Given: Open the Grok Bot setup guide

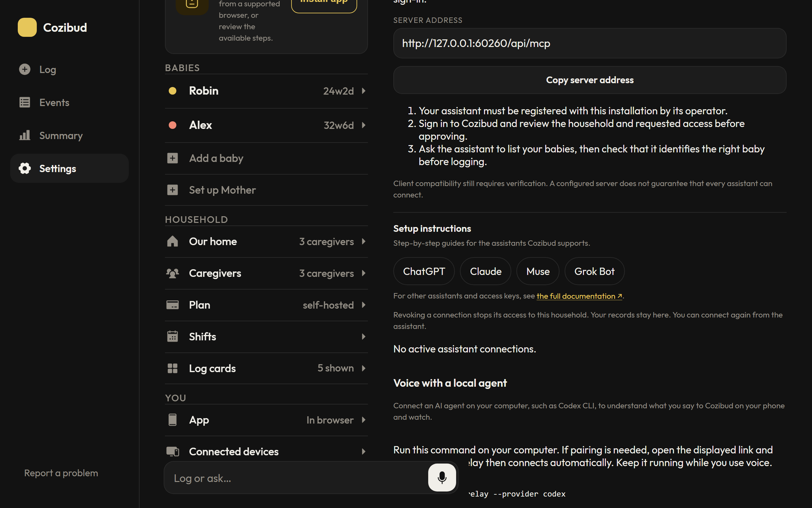Looking at the screenshot, I should [x=594, y=271].
